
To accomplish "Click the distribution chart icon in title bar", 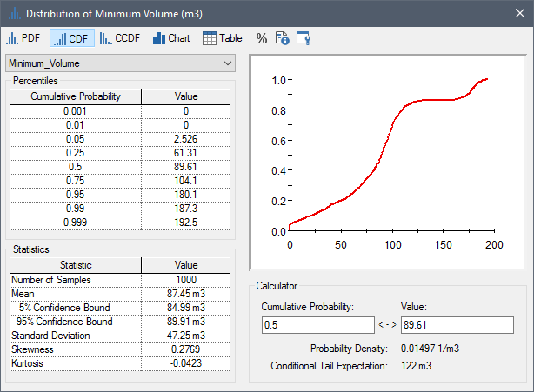I will point(14,14).
